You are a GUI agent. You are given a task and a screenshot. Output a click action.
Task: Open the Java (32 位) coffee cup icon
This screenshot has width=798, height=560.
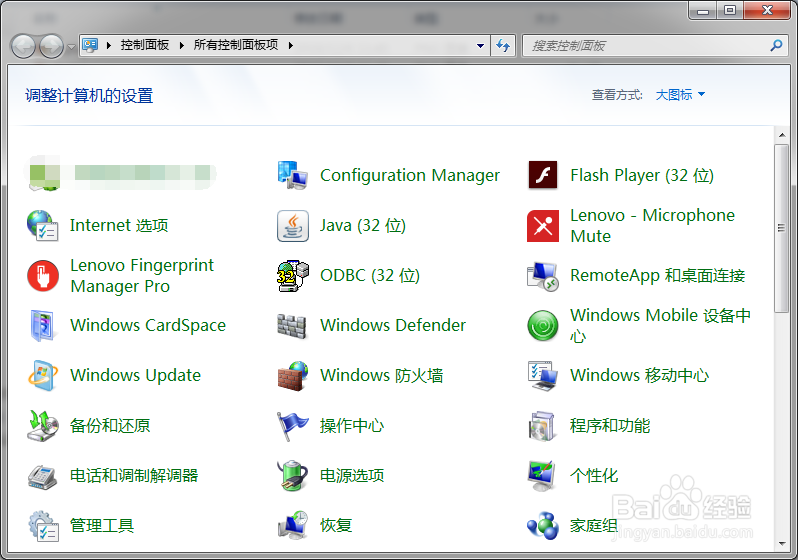coord(293,226)
